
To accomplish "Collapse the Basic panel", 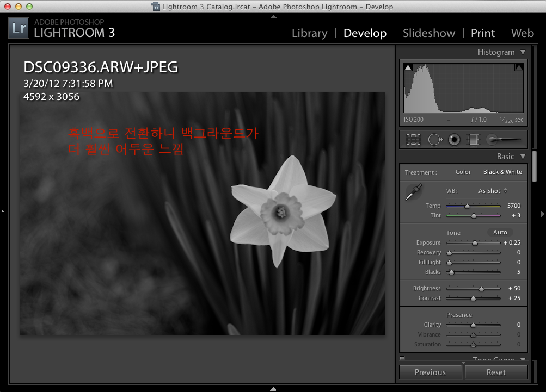I will [x=523, y=157].
